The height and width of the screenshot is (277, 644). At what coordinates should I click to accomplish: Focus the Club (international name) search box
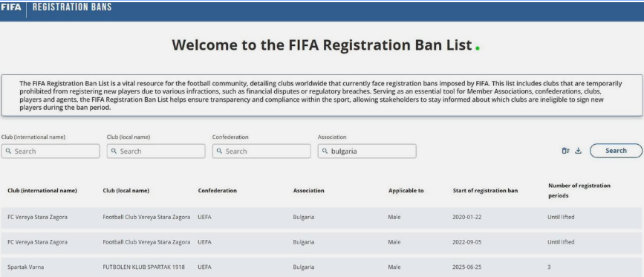[51, 151]
